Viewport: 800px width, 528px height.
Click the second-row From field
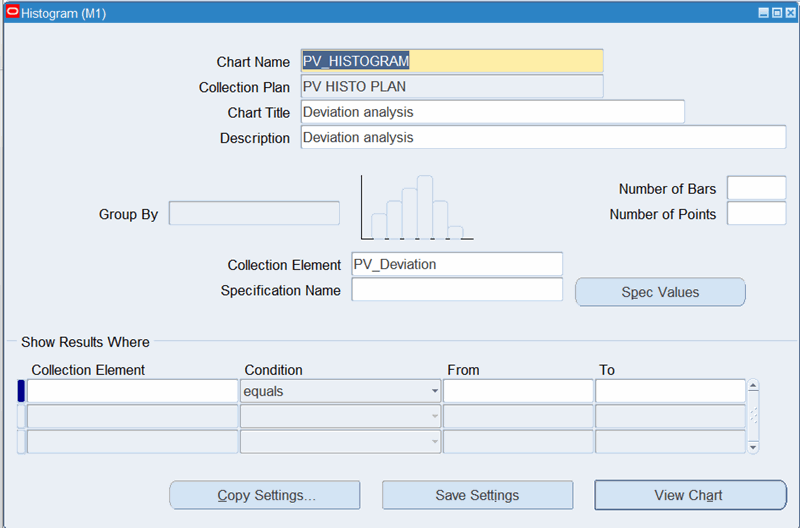(x=518, y=416)
